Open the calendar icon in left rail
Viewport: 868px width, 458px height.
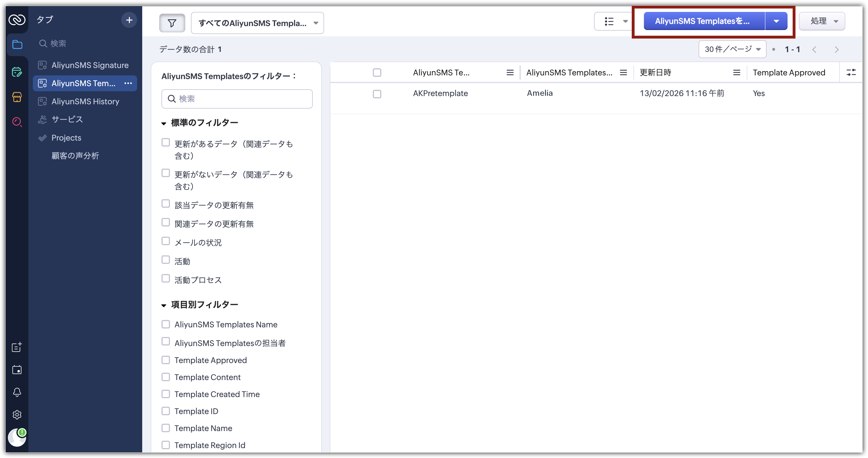tap(17, 370)
